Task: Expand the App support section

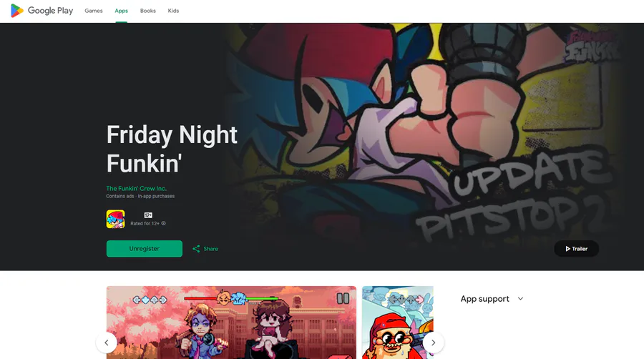Action: click(x=492, y=299)
